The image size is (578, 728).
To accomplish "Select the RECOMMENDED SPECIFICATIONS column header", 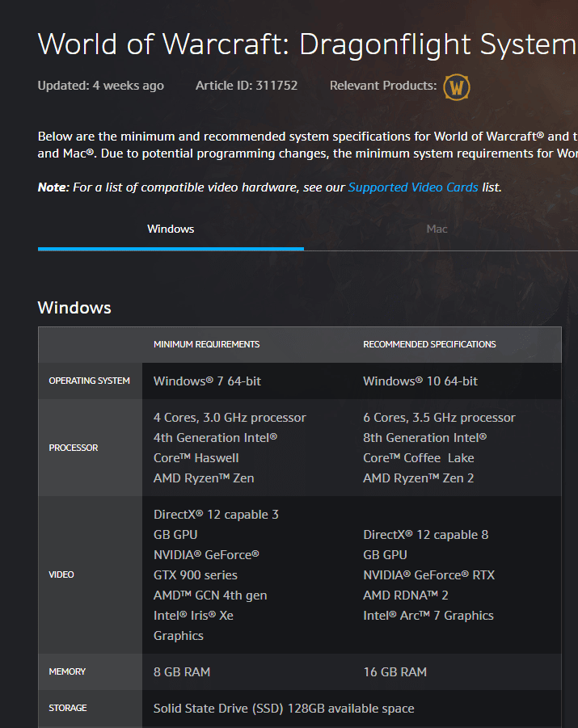I will click(429, 343).
